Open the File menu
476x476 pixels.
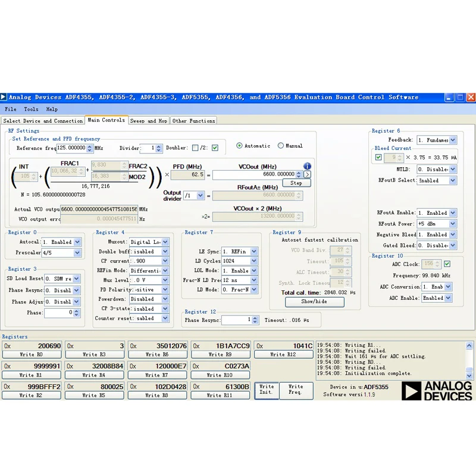[10, 109]
